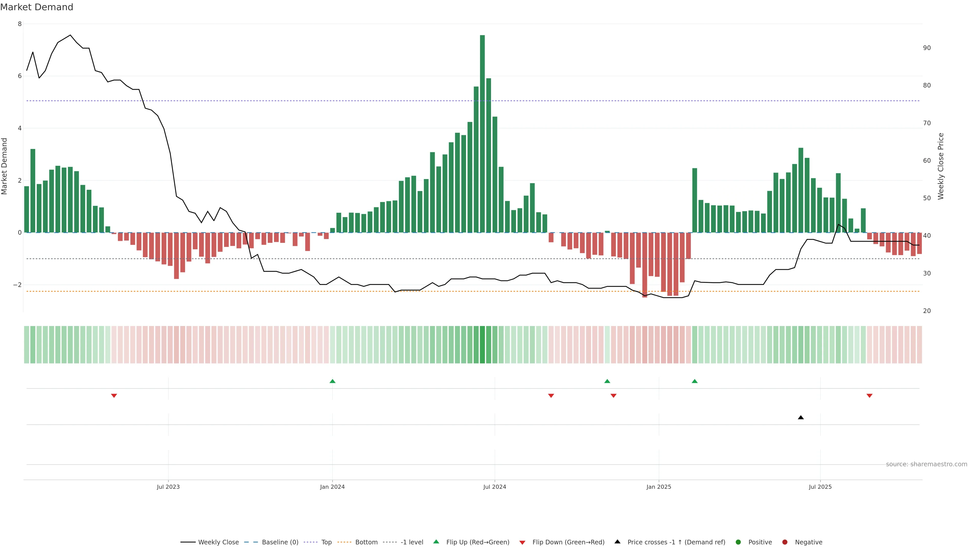980x551 pixels.
Task: Click the red Negative dot in legend
Action: 785,542
